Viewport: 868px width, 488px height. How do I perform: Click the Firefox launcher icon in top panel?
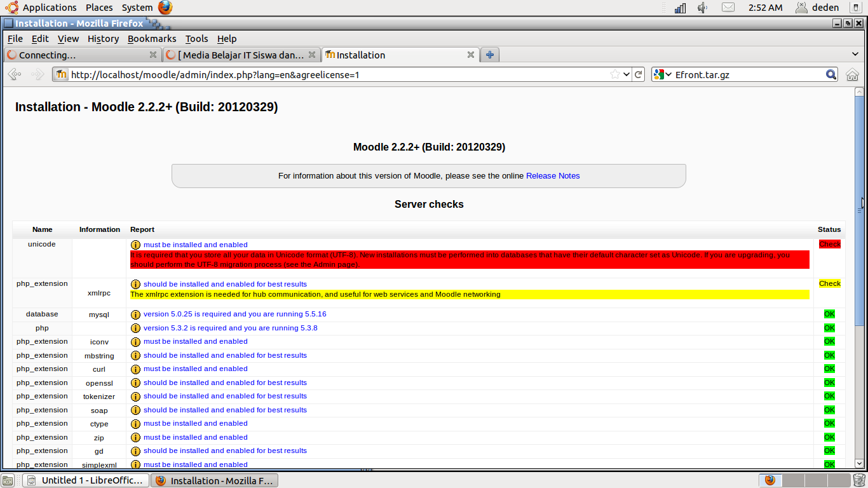point(165,8)
